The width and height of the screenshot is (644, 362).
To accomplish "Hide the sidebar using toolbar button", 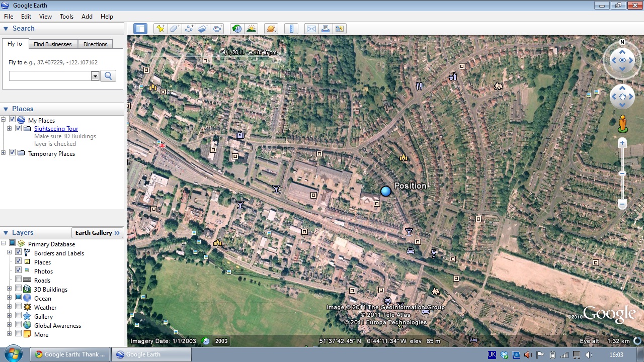I will 140,29.
